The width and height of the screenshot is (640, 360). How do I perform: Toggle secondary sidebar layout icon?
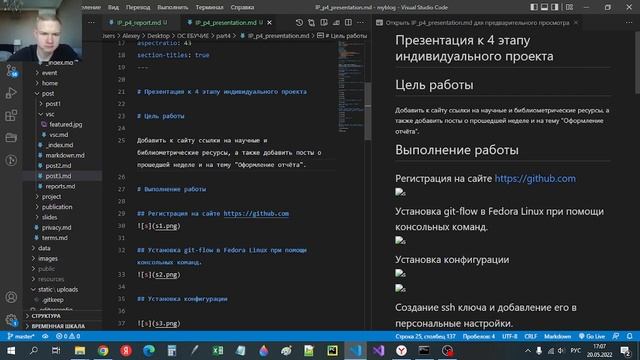pyautogui.click(x=555, y=7)
